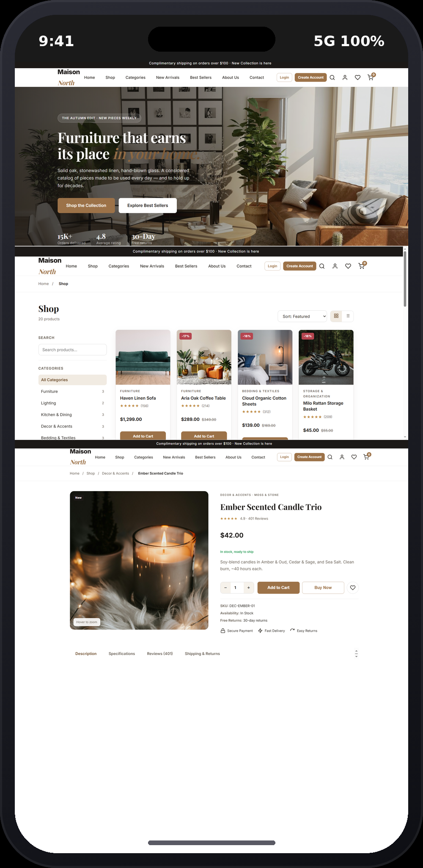Screen dimensions: 423x868
Task: Switch Shop products to grid view
Action: (336, 316)
